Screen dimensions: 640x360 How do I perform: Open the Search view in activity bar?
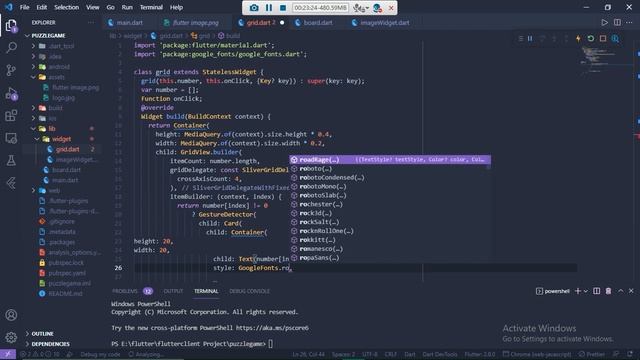11,48
